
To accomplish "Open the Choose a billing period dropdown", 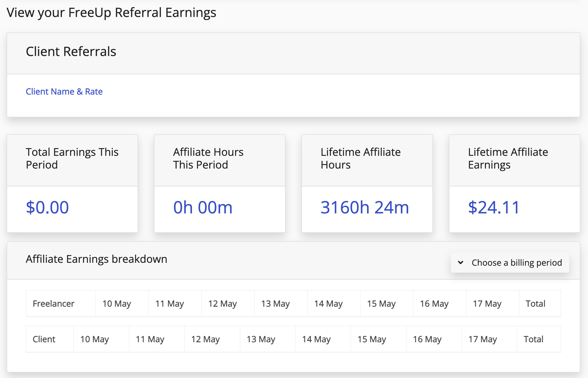I will [x=510, y=263].
